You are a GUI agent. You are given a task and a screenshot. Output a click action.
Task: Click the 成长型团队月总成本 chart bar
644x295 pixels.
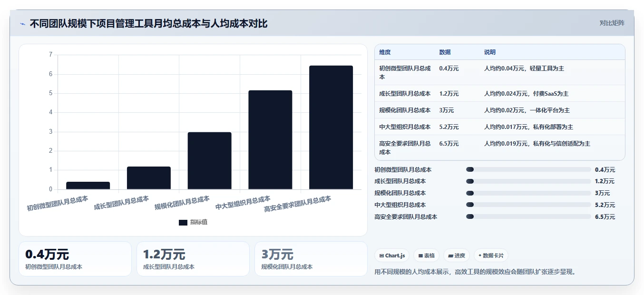click(149, 178)
